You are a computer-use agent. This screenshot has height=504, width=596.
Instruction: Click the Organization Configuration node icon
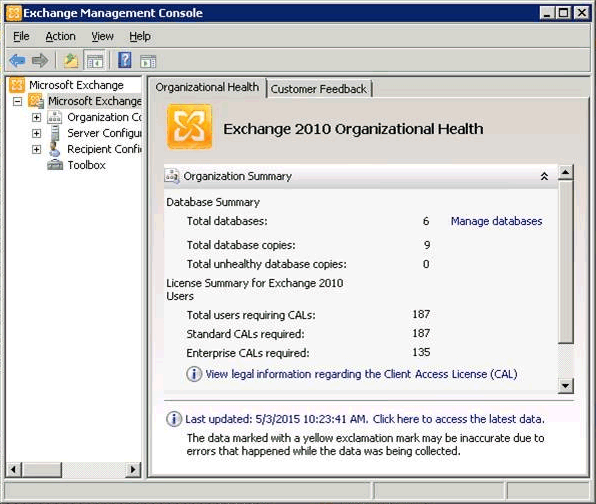tap(55, 117)
